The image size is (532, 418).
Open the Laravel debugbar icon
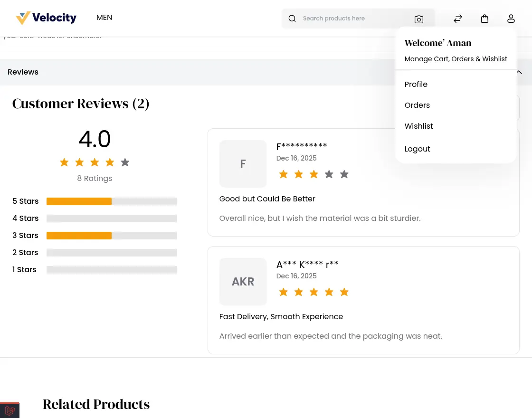[9, 410]
